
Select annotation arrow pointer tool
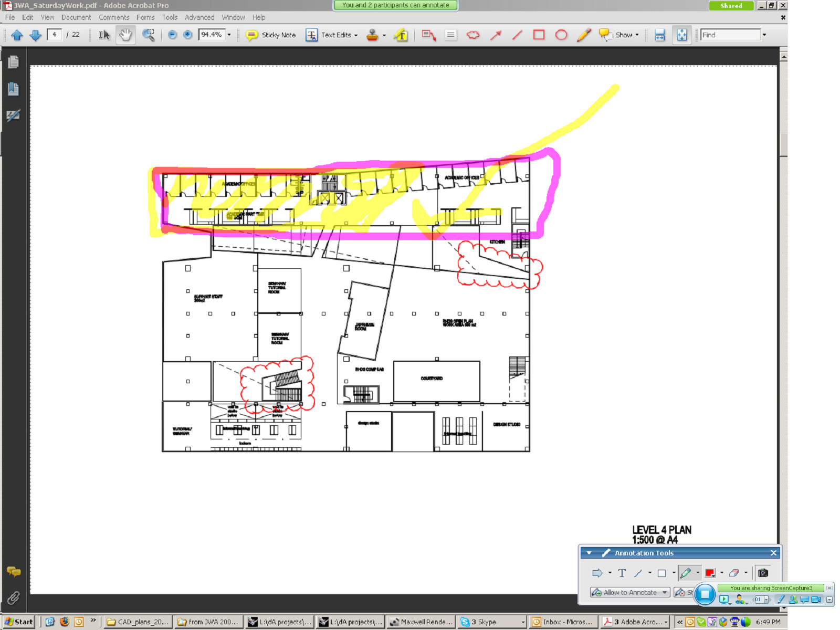(597, 573)
